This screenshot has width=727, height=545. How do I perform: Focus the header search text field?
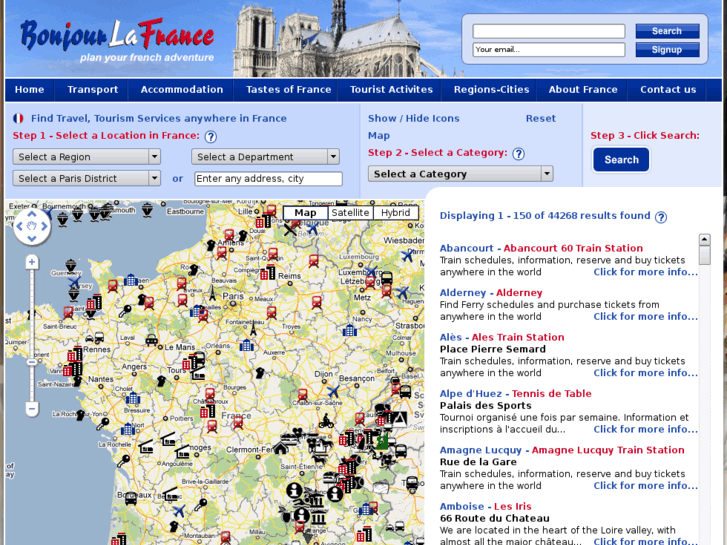coord(549,31)
